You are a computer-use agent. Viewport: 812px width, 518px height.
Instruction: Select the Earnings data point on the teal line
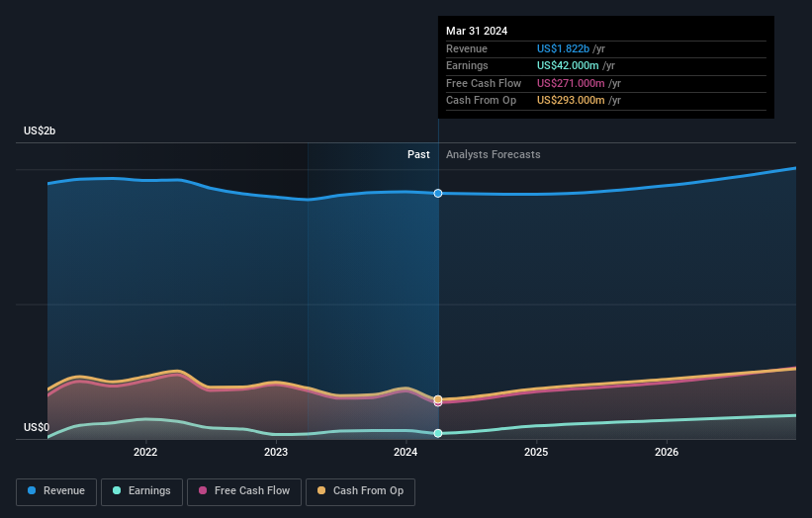point(438,433)
